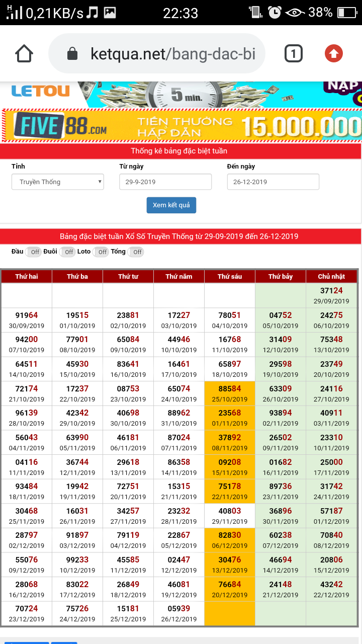This screenshot has height=644, width=362.
Task: Click the Thứ năm column header
Action: click(x=179, y=277)
